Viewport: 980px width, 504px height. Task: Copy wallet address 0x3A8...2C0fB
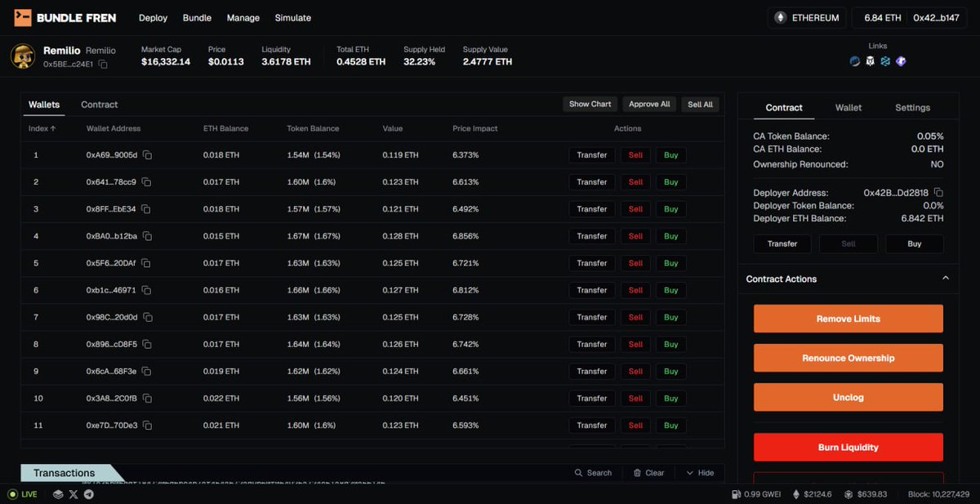click(148, 398)
